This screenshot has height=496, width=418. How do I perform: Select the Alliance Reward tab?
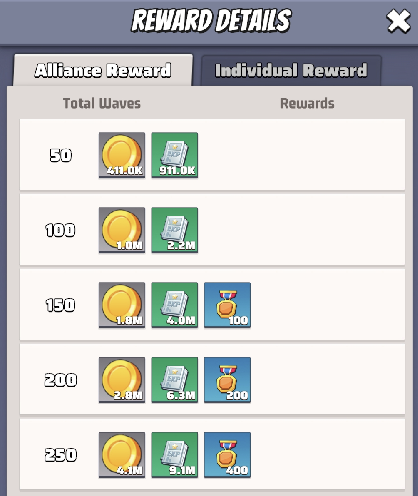(x=103, y=70)
